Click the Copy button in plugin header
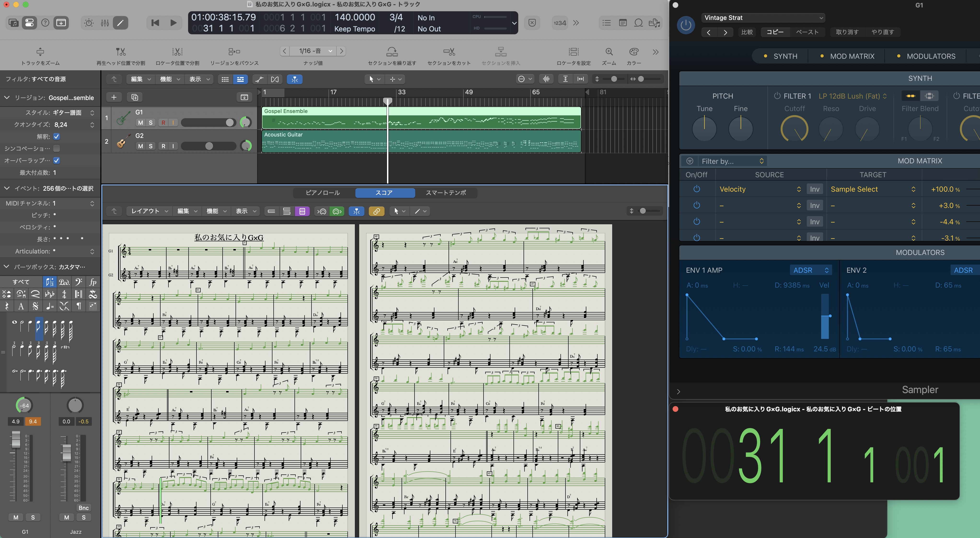980x538 pixels. pos(775,32)
